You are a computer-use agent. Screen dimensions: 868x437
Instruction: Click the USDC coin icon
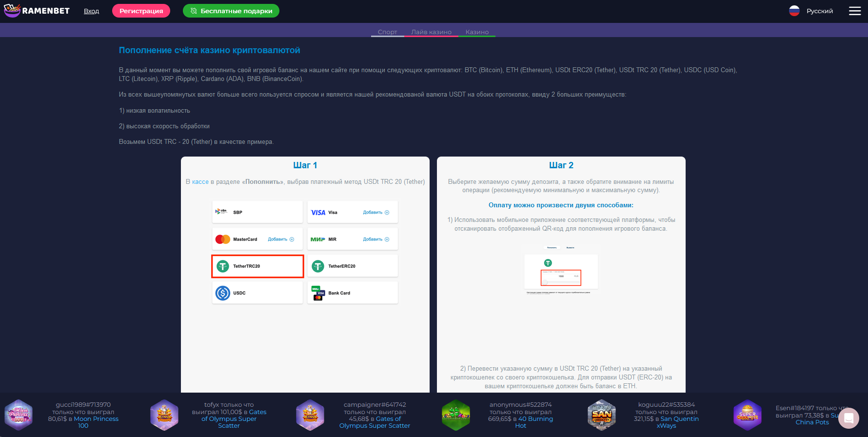(x=223, y=293)
